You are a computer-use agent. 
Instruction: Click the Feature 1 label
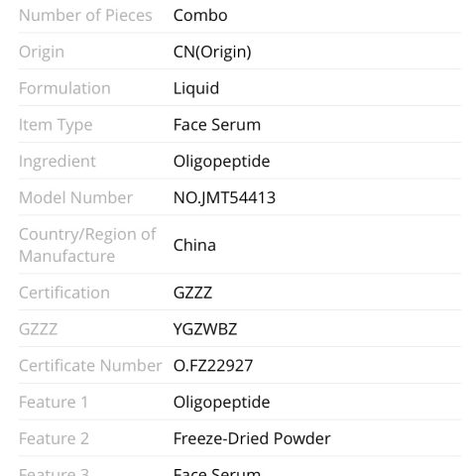[54, 403]
